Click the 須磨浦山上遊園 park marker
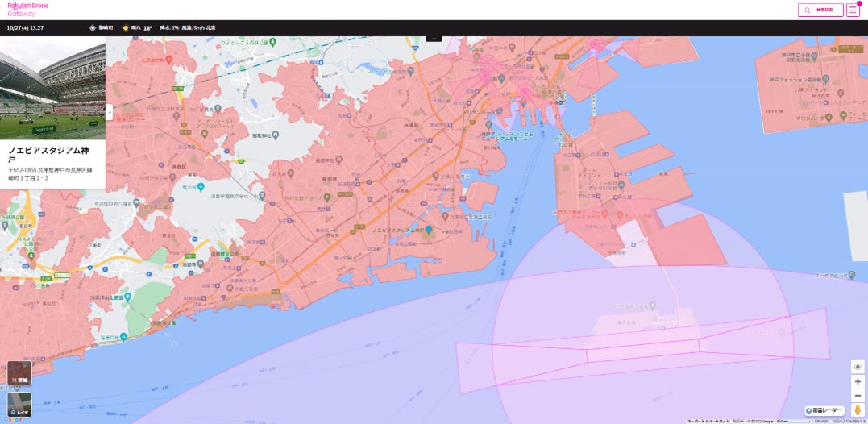Image resolution: width=868 pixels, height=424 pixels. pos(128,297)
